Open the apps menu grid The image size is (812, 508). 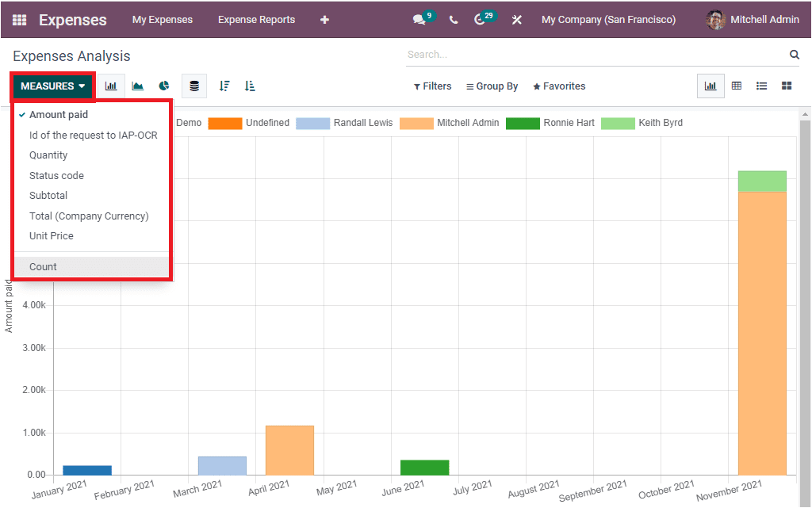coord(17,19)
